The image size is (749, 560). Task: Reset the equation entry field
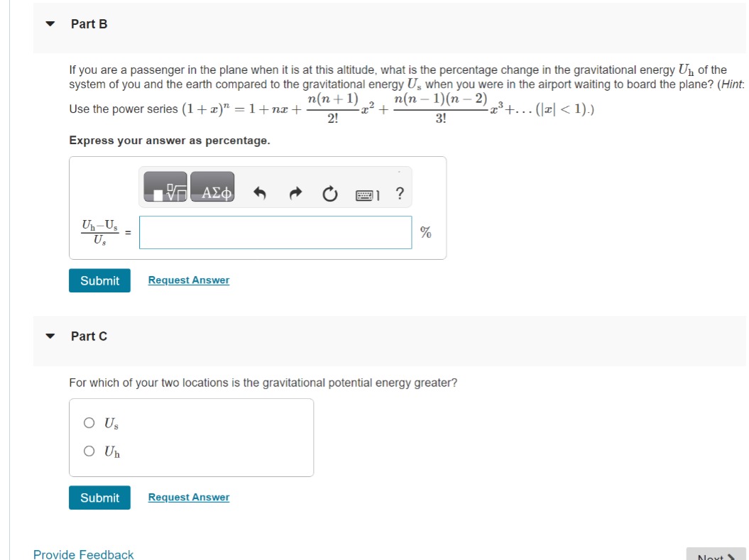click(329, 192)
